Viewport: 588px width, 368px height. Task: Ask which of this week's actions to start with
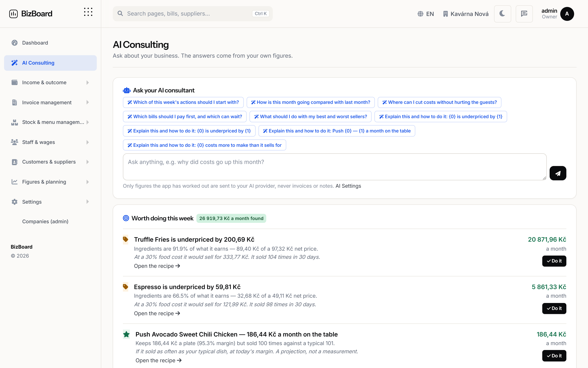(x=183, y=102)
